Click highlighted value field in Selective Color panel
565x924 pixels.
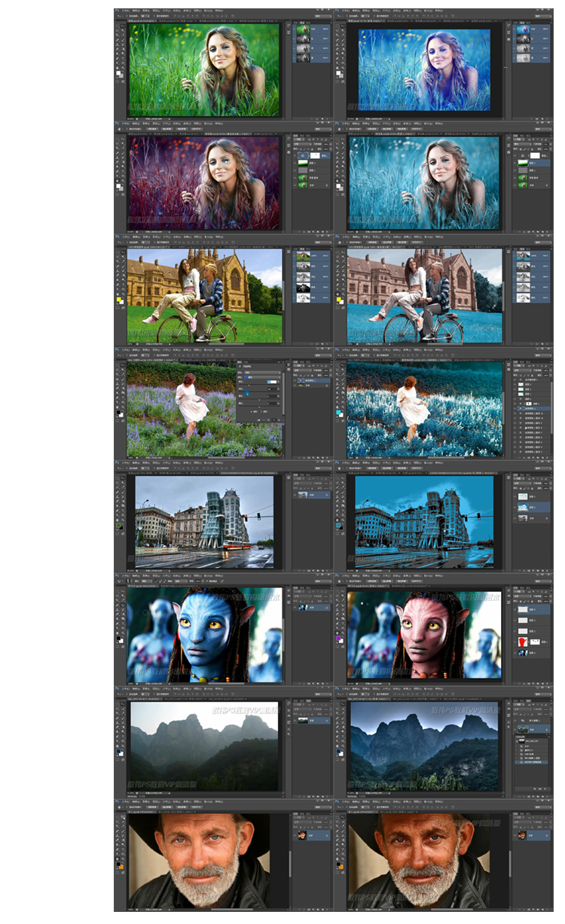(x=272, y=382)
